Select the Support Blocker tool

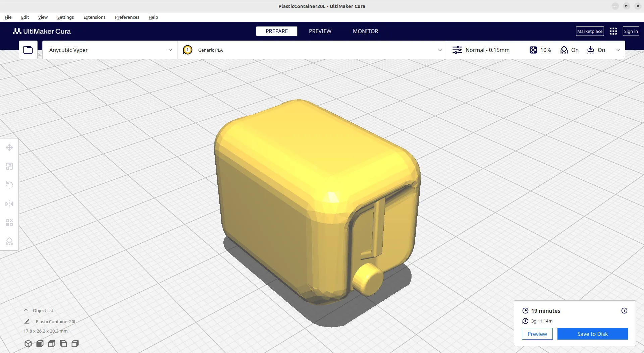tap(9, 241)
